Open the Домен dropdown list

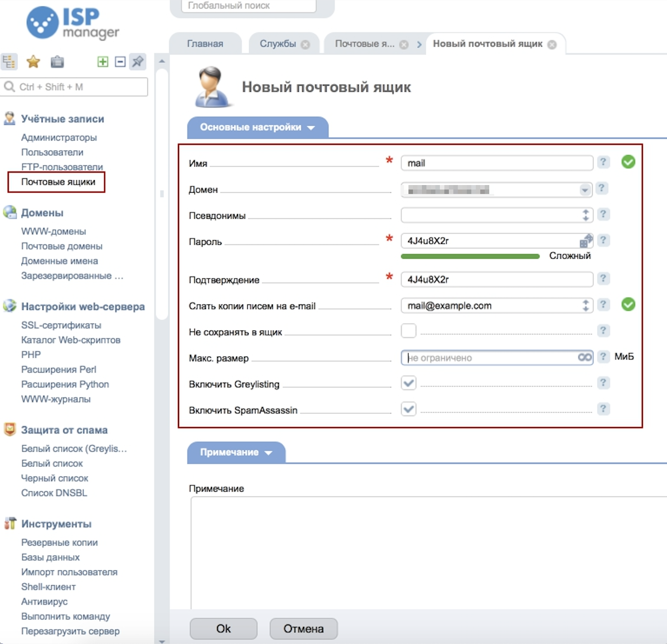tap(584, 190)
